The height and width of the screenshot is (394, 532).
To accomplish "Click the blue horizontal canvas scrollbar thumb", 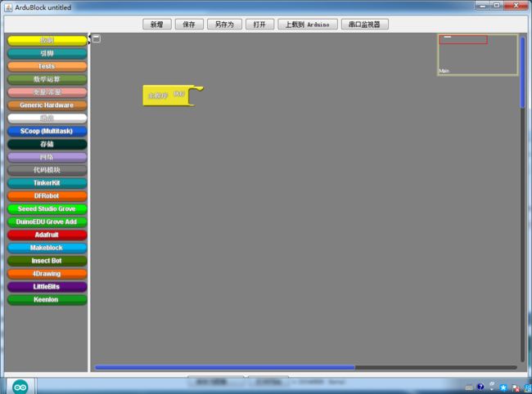I will point(225,367).
